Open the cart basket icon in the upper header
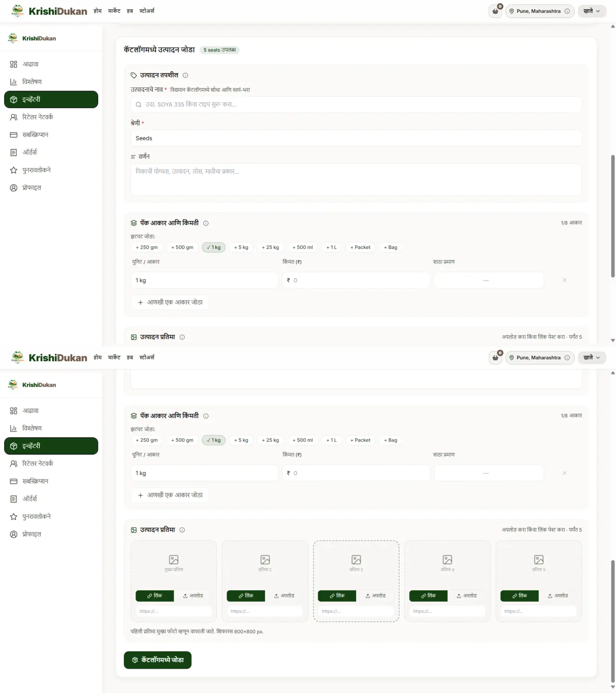 tap(495, 11)
